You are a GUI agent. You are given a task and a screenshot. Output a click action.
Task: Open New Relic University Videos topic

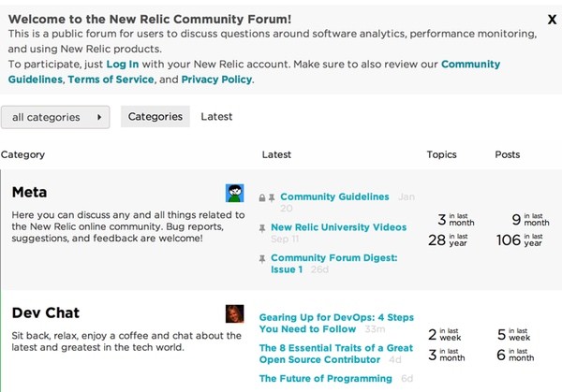click(x=339, y=227)
